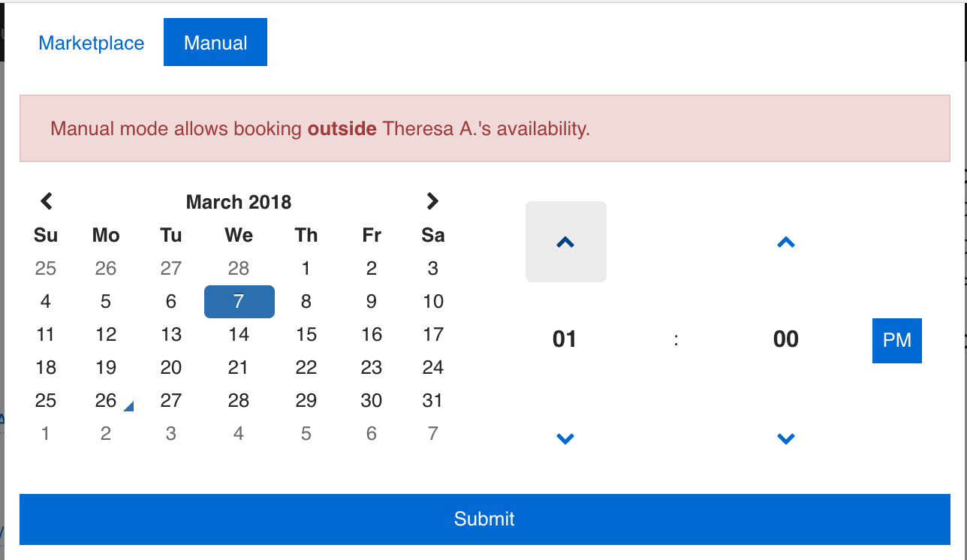Submit the selected booking time

(484, 519)
